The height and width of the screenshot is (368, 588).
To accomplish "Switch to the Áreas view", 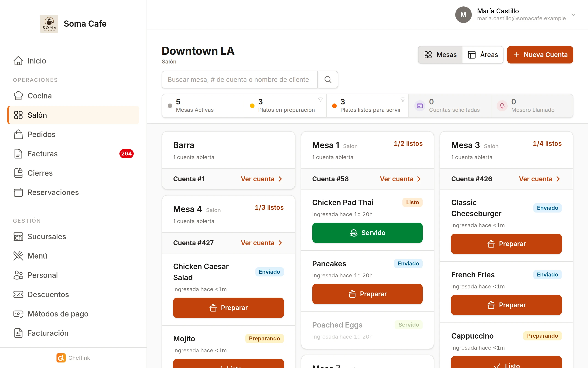I will point(483,55).
